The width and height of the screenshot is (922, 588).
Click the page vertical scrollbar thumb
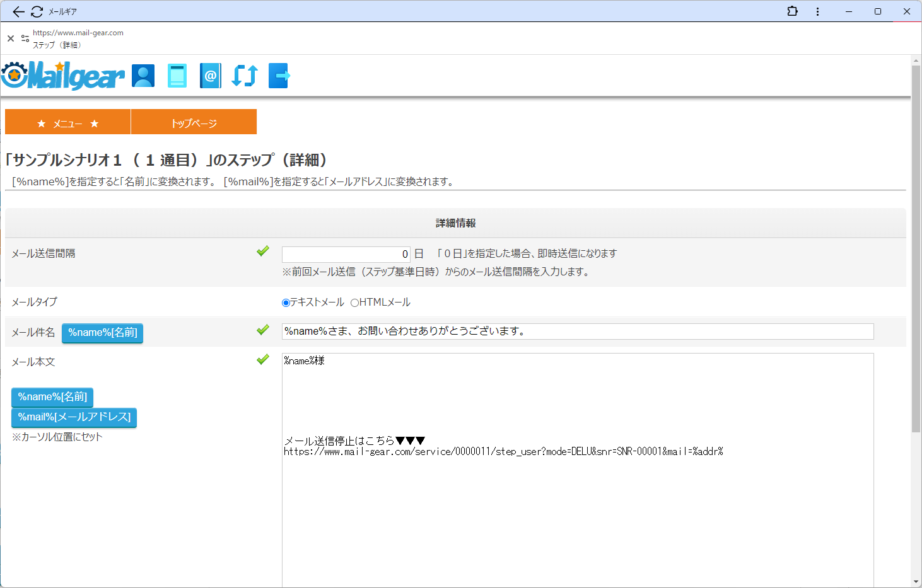coord(916,248)
